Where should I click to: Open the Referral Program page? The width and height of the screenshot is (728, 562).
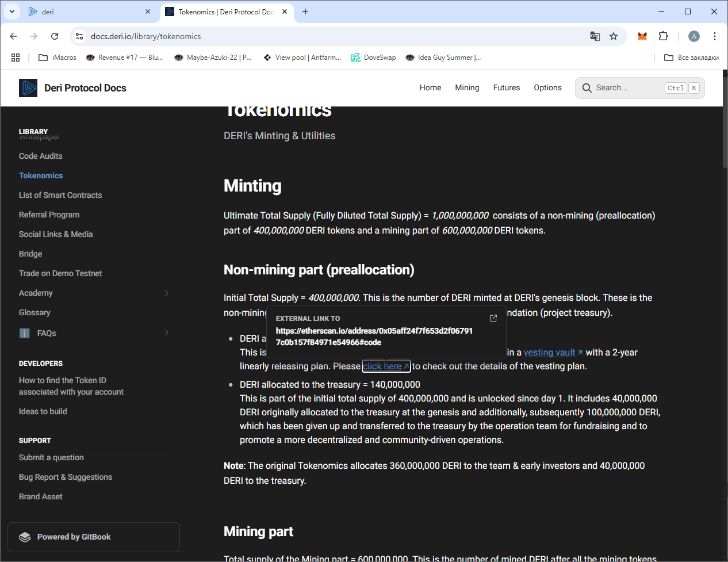click(49, 215)
